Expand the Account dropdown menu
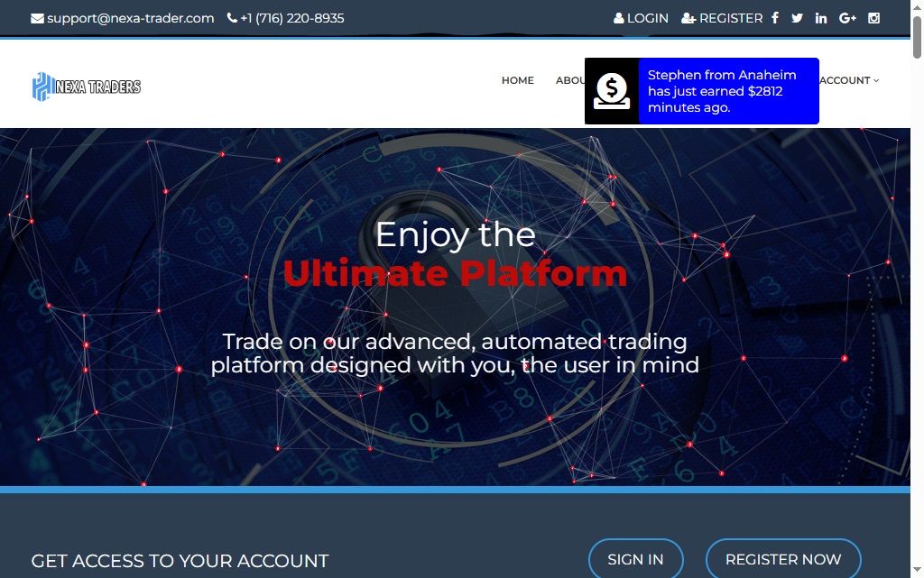 click(848, 80)
